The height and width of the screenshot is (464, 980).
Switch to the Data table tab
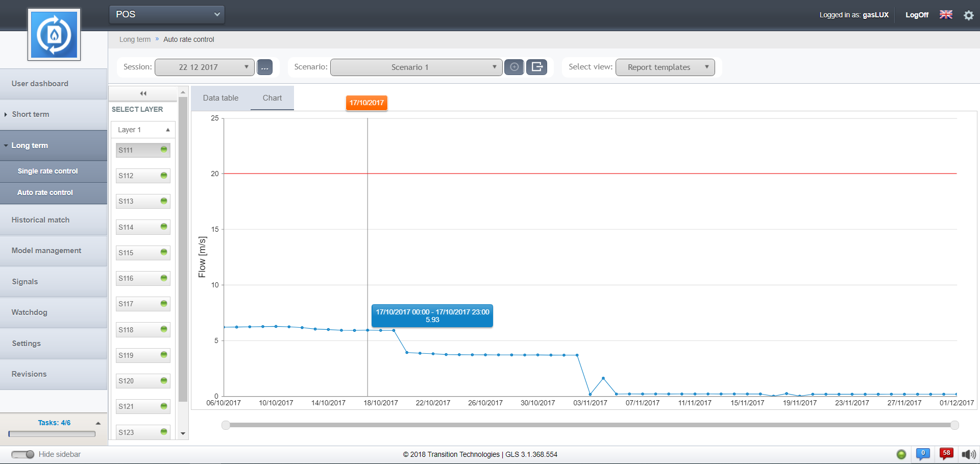[220, 98]
